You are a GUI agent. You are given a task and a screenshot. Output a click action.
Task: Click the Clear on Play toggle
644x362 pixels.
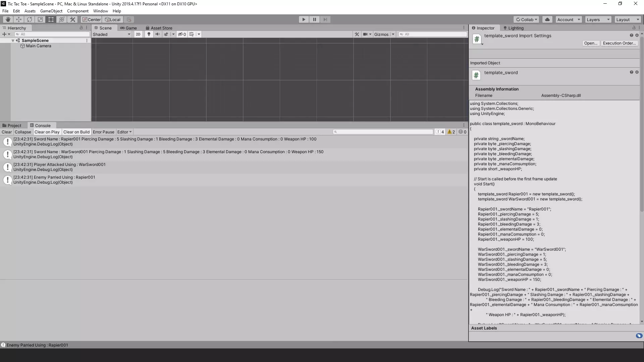point(47,132)
